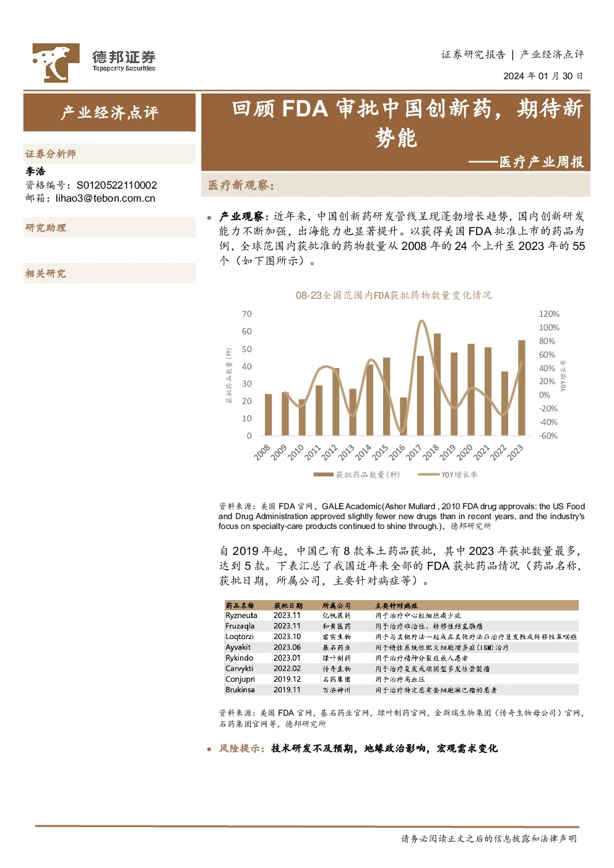Screen dimensions: 614x868
Task: Click the company cell 君实生物
Action: click(x=337, y=637)
